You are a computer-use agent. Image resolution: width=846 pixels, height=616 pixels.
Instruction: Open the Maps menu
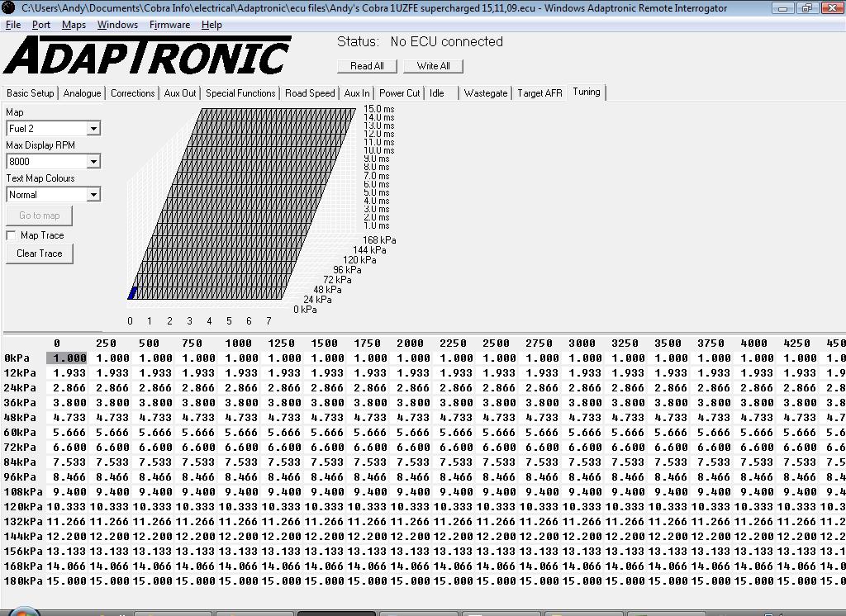point(74,25)
